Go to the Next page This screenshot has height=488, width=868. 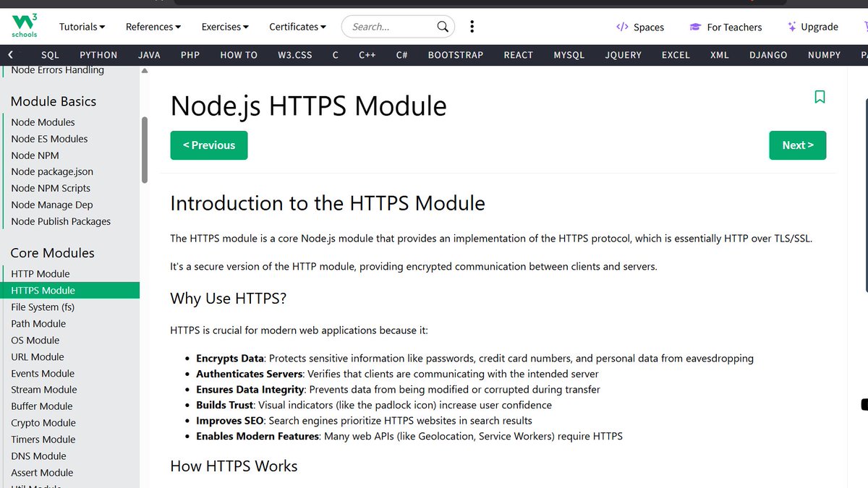(798, 145)
